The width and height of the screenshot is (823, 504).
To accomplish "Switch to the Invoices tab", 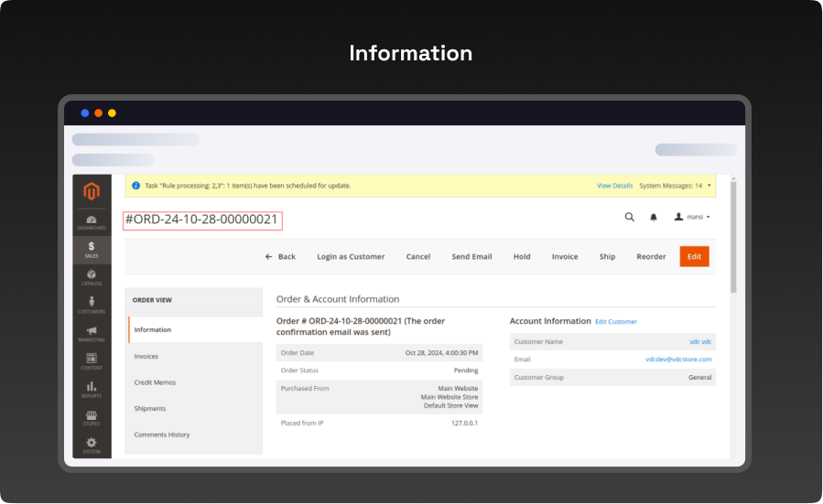I will 146,357.
